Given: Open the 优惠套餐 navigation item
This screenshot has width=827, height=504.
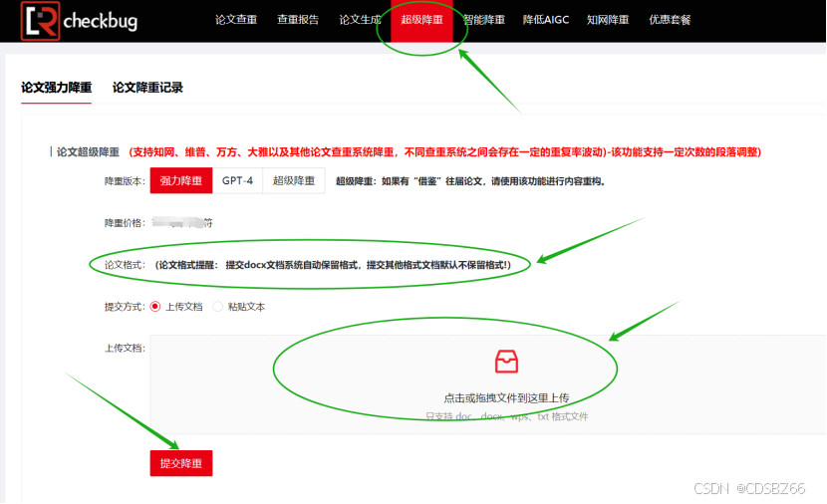Looking at the screenshot, I should (x=670, y=20).
